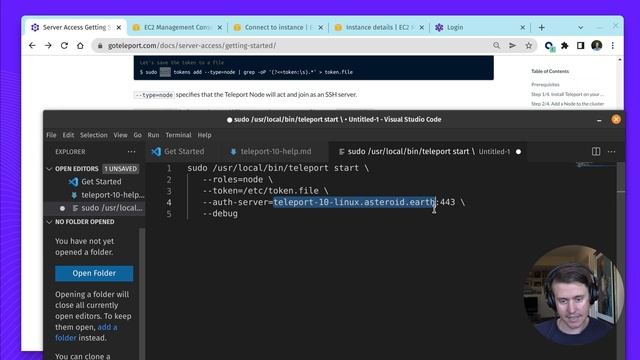Click the --debug line in editor
Viewport: 640px width, 360px height.
220,213
